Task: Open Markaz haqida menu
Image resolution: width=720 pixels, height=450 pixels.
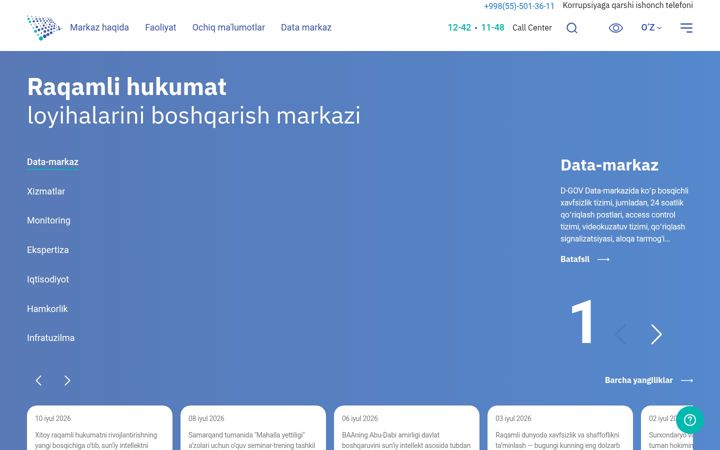Action: point(99,28)
